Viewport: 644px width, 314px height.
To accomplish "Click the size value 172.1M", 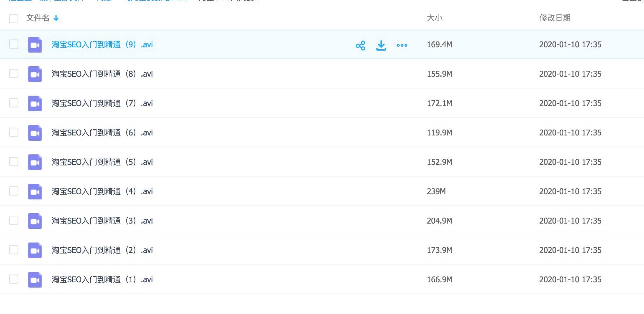I will pos(440,103).
